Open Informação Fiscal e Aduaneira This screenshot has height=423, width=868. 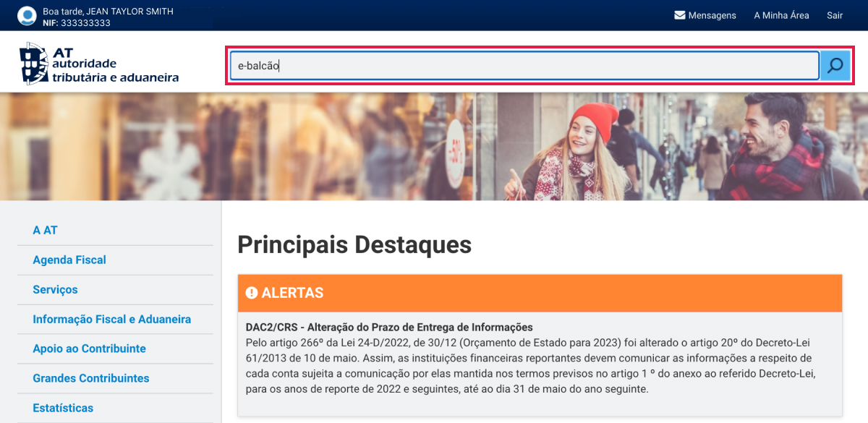(x=111, y=319)
